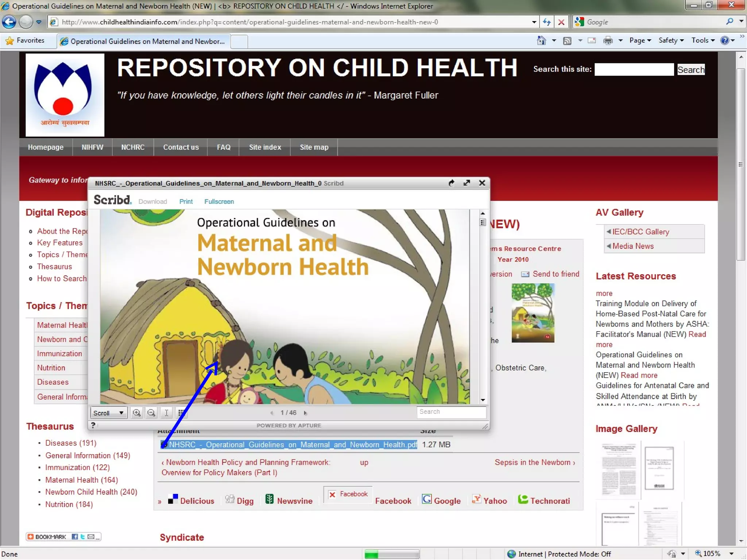Refresh the page with address bar button

(x=546, y=22)
